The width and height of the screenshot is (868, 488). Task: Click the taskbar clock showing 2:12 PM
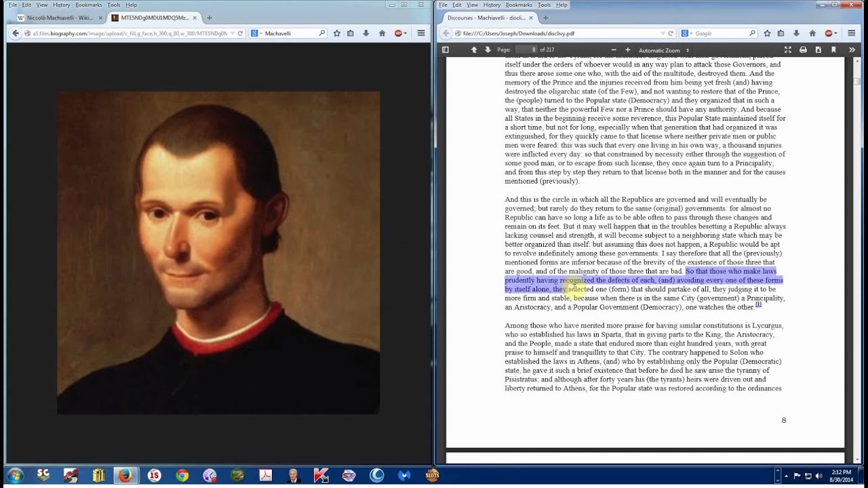pos(840,476)
